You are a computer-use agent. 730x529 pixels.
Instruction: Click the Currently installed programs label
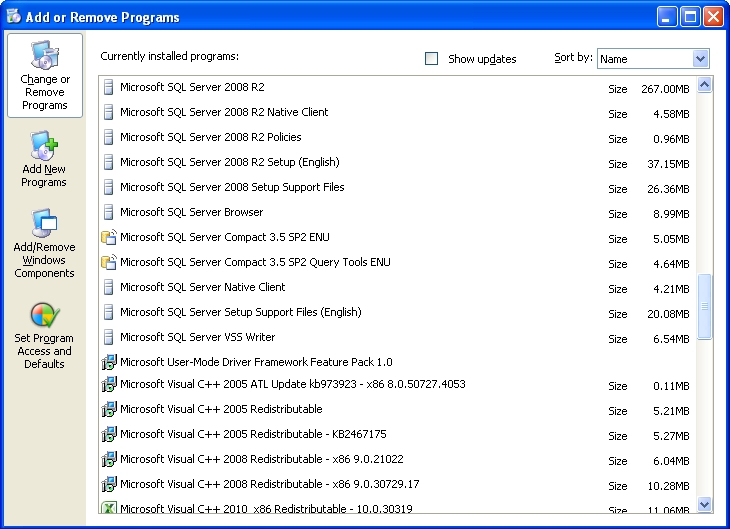click(169, 56)
